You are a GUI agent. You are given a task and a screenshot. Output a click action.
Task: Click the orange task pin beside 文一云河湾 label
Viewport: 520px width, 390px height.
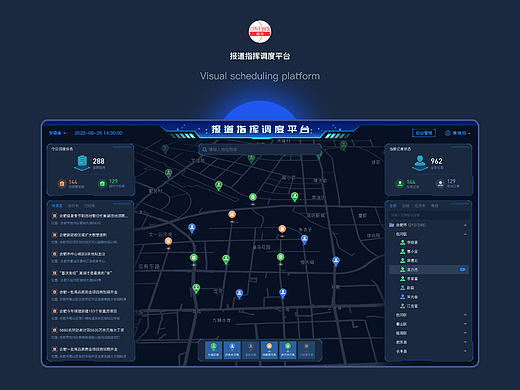(168, 242)
